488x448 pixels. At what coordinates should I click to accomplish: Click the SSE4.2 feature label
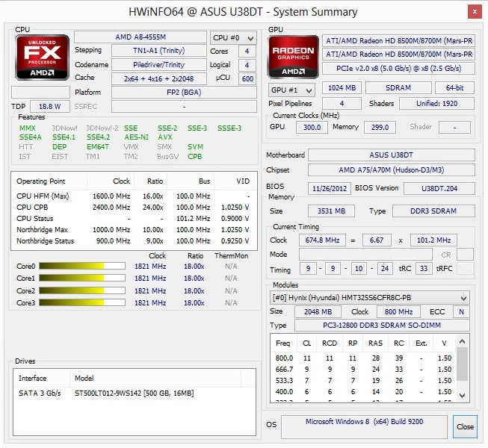[x=99, y=137]
